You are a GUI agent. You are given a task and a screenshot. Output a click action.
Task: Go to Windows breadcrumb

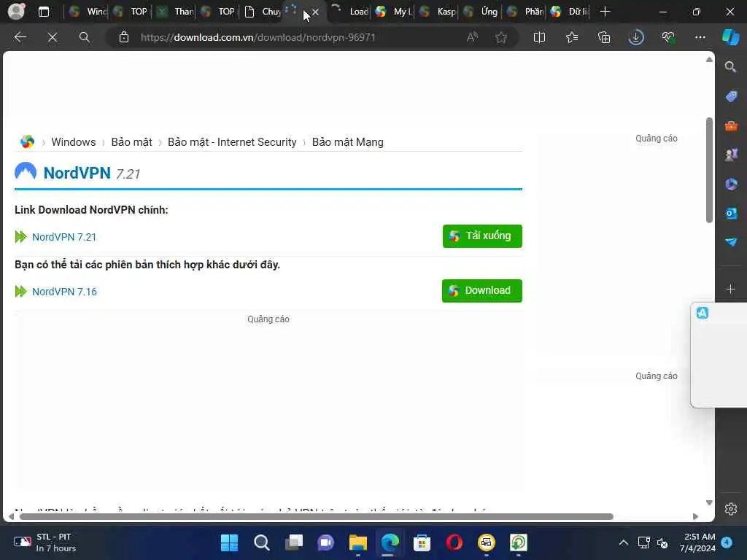pos(74,142)
